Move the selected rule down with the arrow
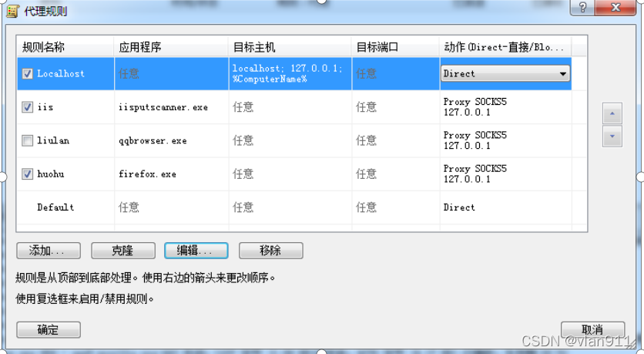The height and width of the screenshot is (354, 644). click(612, 136)
